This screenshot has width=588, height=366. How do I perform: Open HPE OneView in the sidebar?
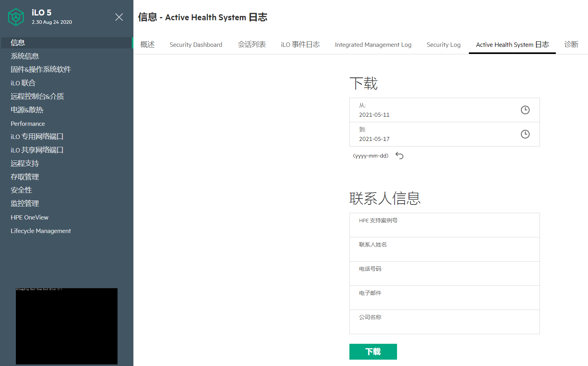29,218
